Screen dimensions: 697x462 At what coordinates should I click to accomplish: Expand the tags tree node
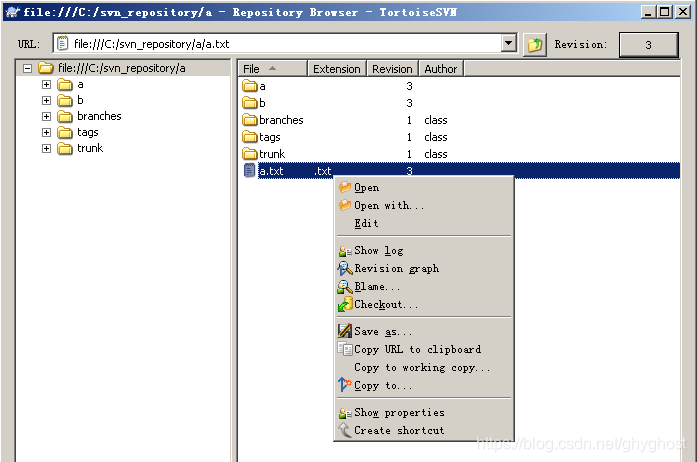click(x=46, y=132)
